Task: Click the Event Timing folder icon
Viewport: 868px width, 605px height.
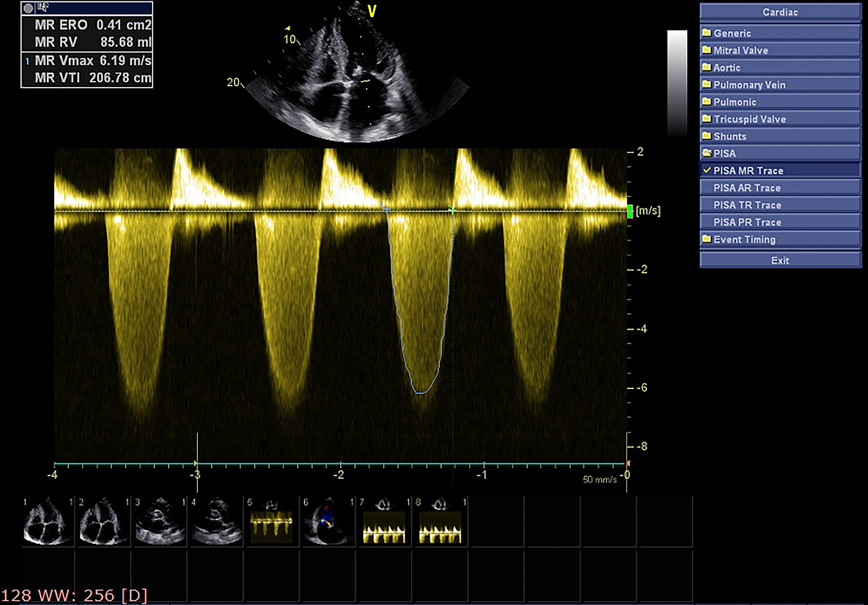Action: click(707, 239)
